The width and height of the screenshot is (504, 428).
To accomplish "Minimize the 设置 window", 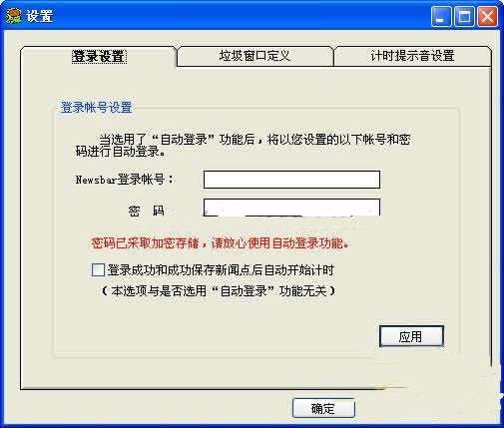I will tap(441, 16).
